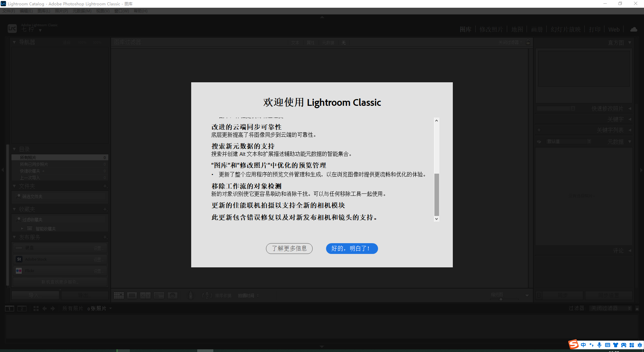644x352 pixels.
Task: Open the 文件(F) menu
Action: coord(9,11)
